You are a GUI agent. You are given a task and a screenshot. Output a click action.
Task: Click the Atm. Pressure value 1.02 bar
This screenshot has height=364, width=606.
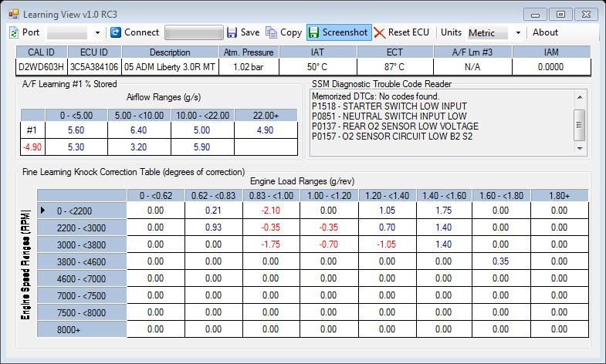click(x=249, y=67)
